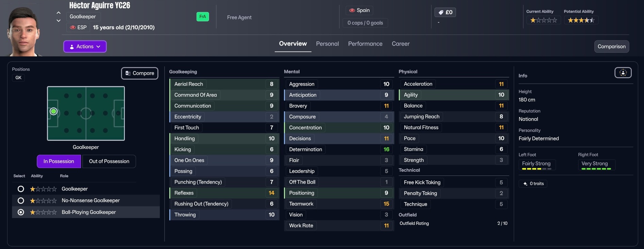Go to next player with down chevron
Screen dimensions: 644x249
click(58, 21)
